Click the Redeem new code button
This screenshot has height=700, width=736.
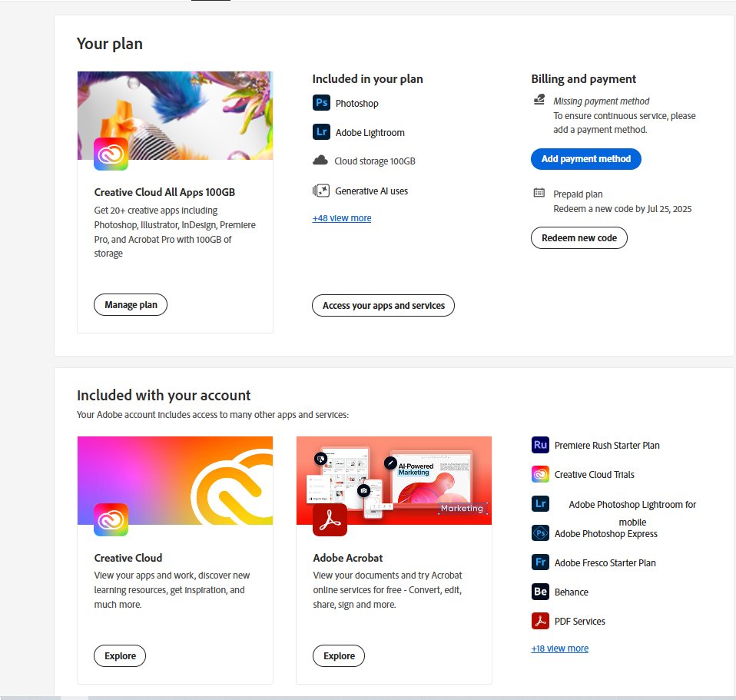[579, 238]
